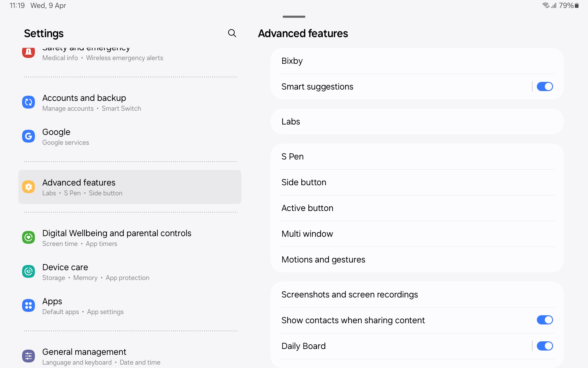Tap the General management sliders icon
The width and height of the screenshot is (588, 368).
click(28, 356)
